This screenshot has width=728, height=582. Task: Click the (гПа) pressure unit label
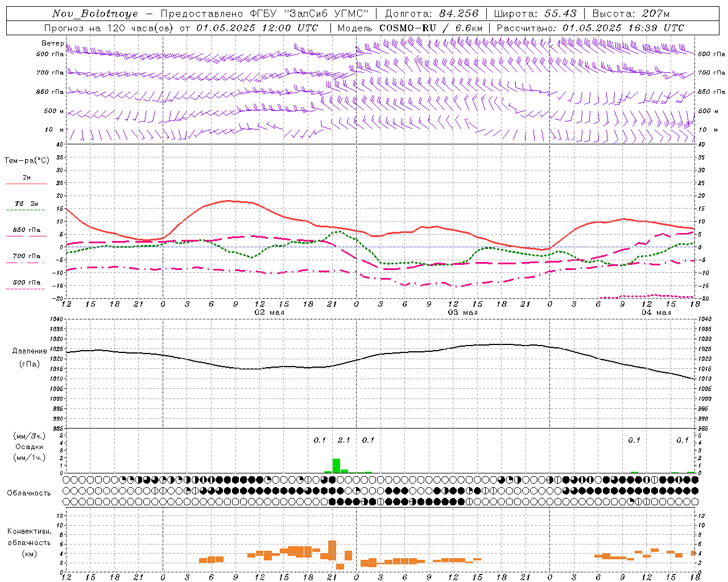(x=30, y=364)
